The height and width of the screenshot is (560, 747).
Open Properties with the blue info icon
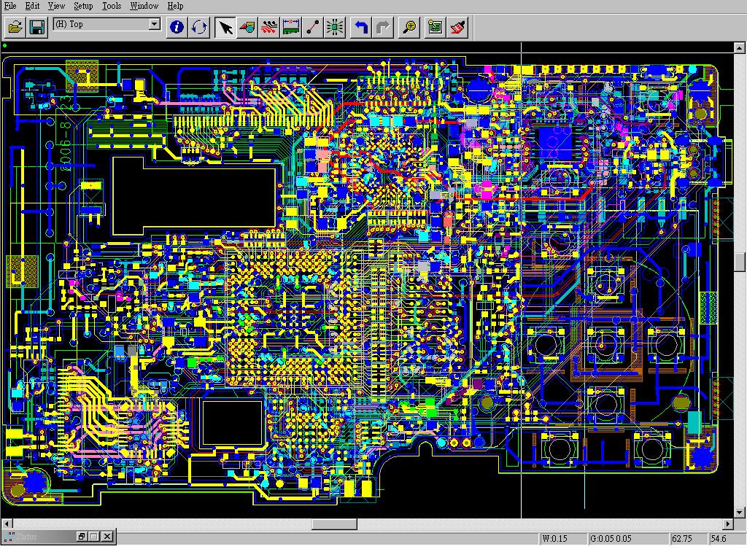click(177, 27)
